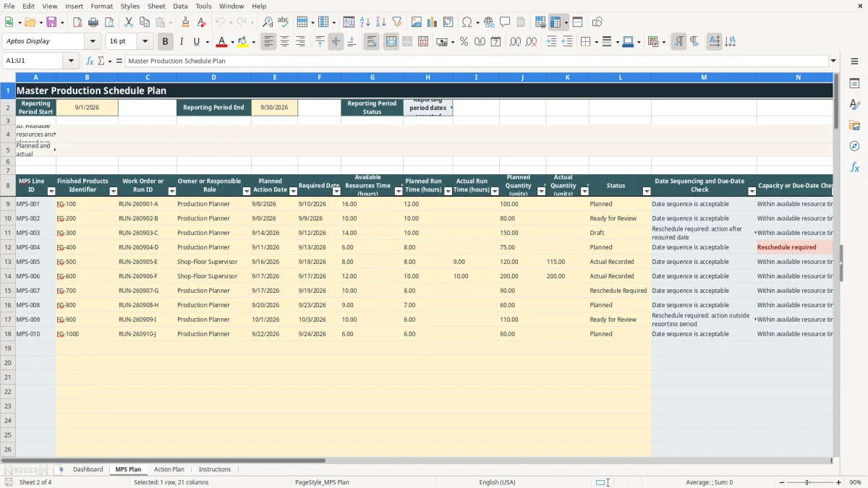
Task: Switch to the Instructions sheet tab
Action: (x=215, y=469)
